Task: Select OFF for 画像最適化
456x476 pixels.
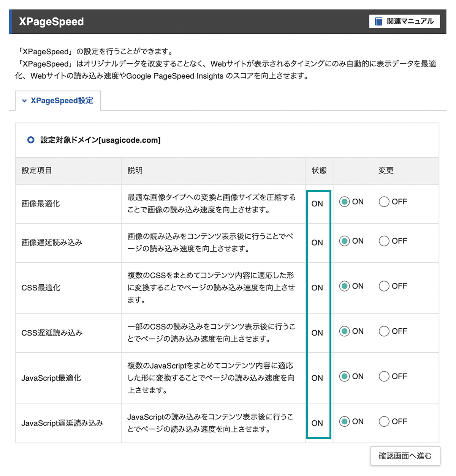Action: point(384,202)
